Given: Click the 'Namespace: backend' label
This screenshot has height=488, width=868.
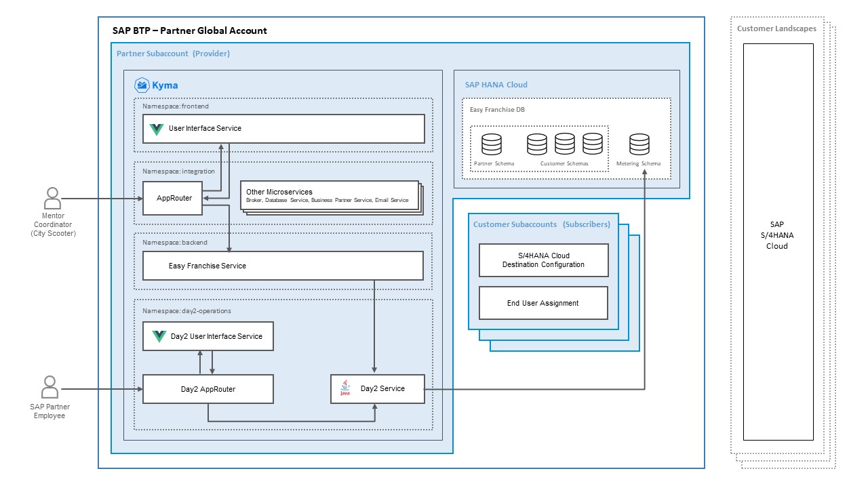Looking at the screenshot, I should coord(175,242).
